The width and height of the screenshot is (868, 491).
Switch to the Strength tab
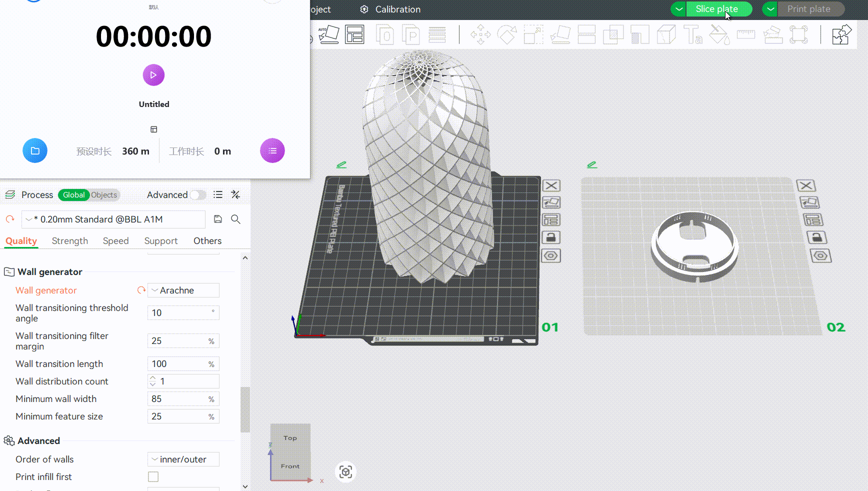coord(70,241)
